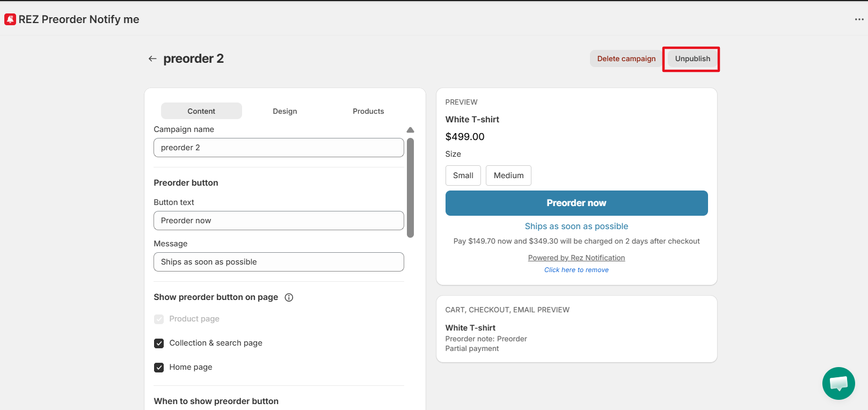Click the REZ Preorder app logo icon
Viewport: 868px width, 410px height.
(10, 19)
